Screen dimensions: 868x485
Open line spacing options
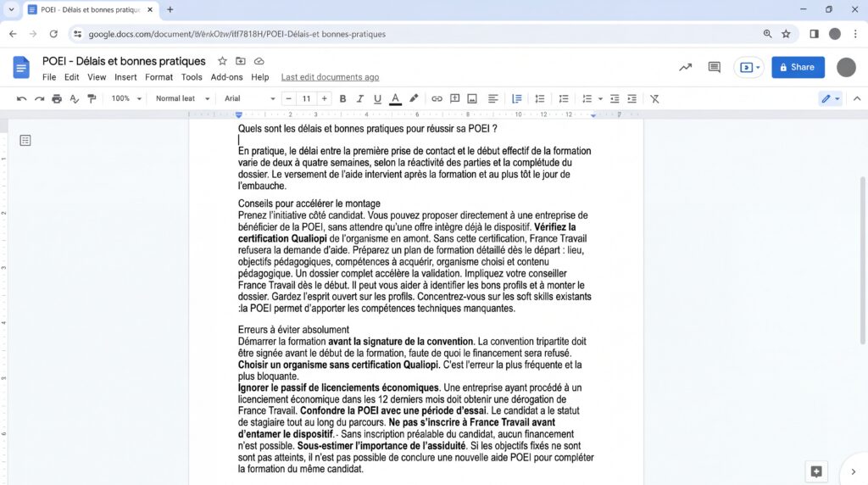(516, 98)
